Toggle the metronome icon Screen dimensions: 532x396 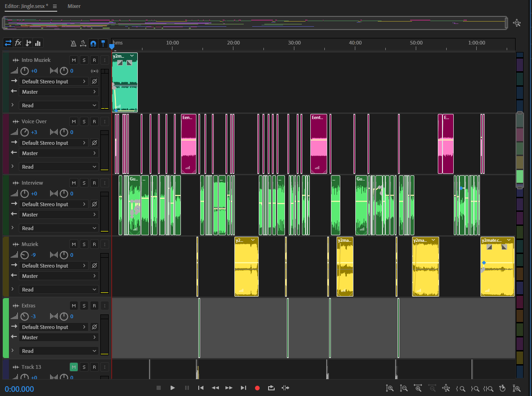pos(73,43)
